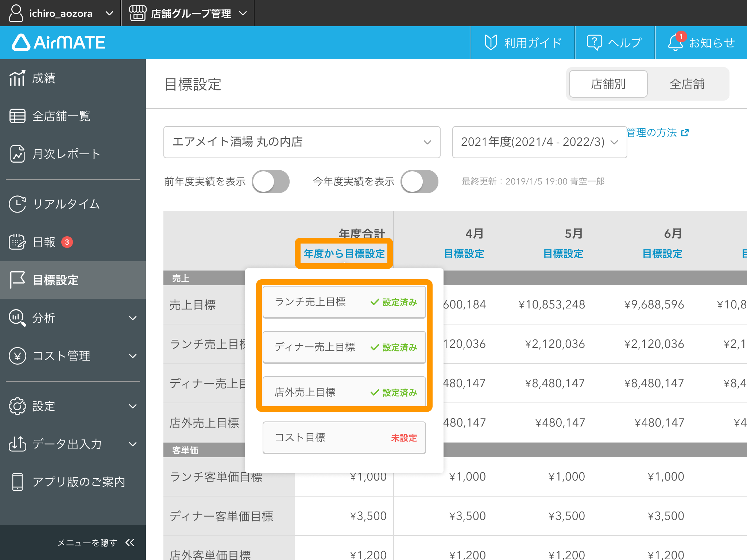Click the 分析 magnifier chart icon
The width and height of the screenshot is (747, 560).
coord(17,318)
